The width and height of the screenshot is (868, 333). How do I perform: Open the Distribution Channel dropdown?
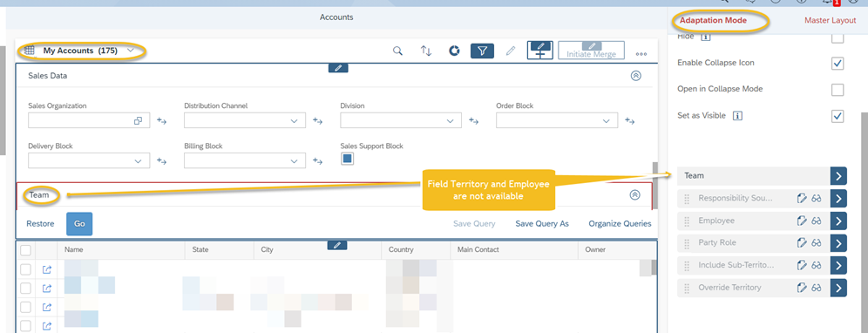coord(295,121)
